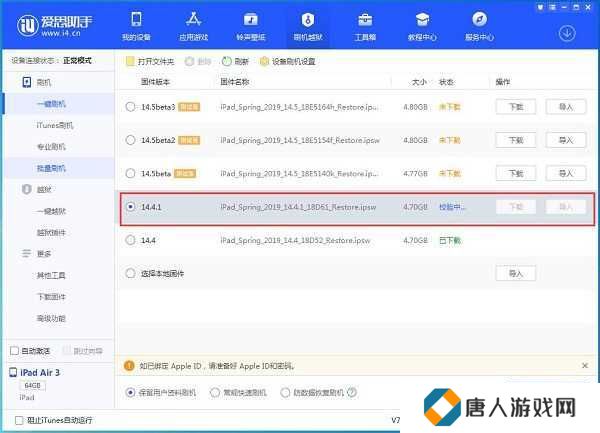Screen dimensions: 600x433
Task: Click the 64GB storage label
Action: pos(33,385)
